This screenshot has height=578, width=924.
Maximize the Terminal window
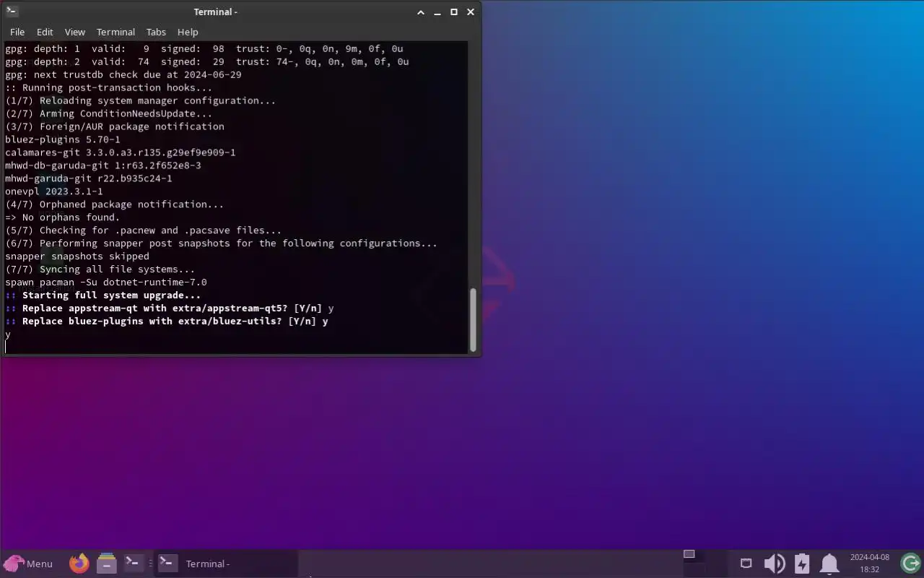(454, 12)
